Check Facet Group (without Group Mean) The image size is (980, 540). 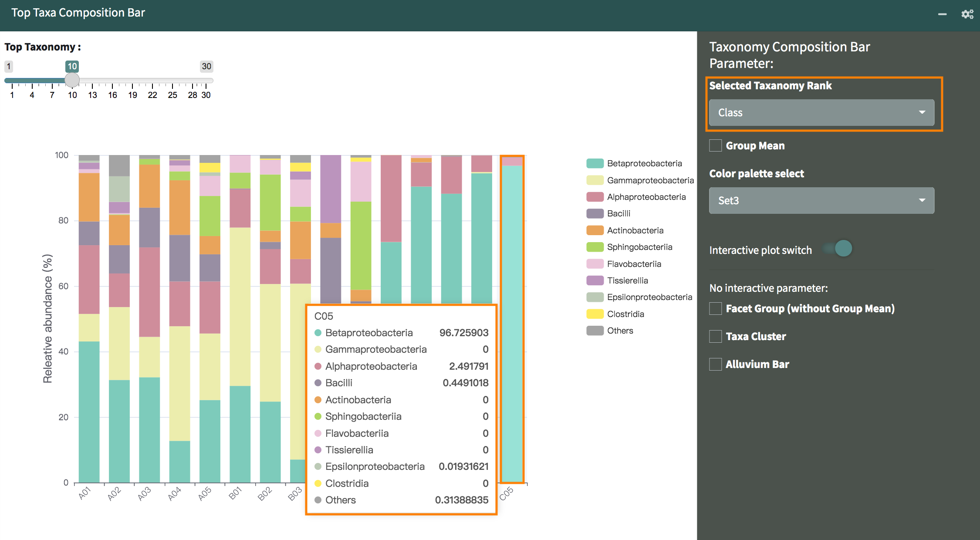(715, 309)
